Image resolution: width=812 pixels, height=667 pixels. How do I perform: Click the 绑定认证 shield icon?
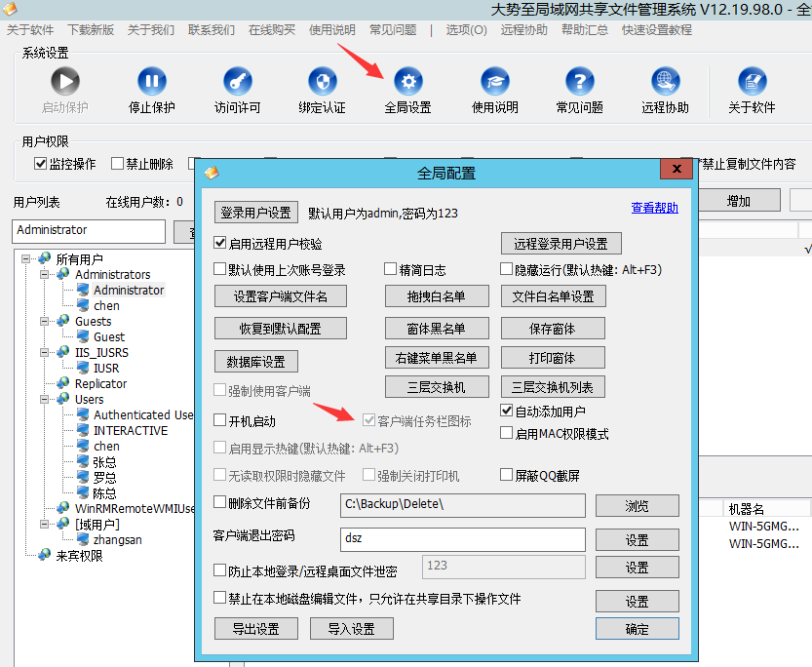322,82
